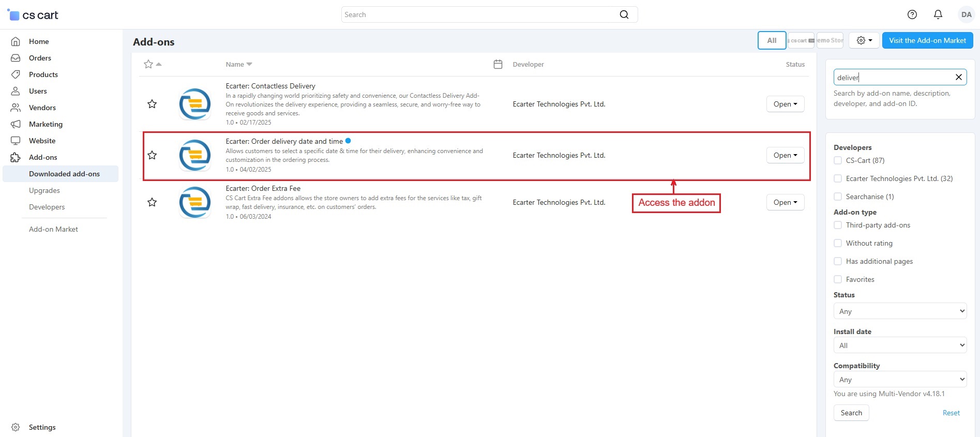Expand the Status filter dropdown
980x437 pixels.
tap(900, 311)
